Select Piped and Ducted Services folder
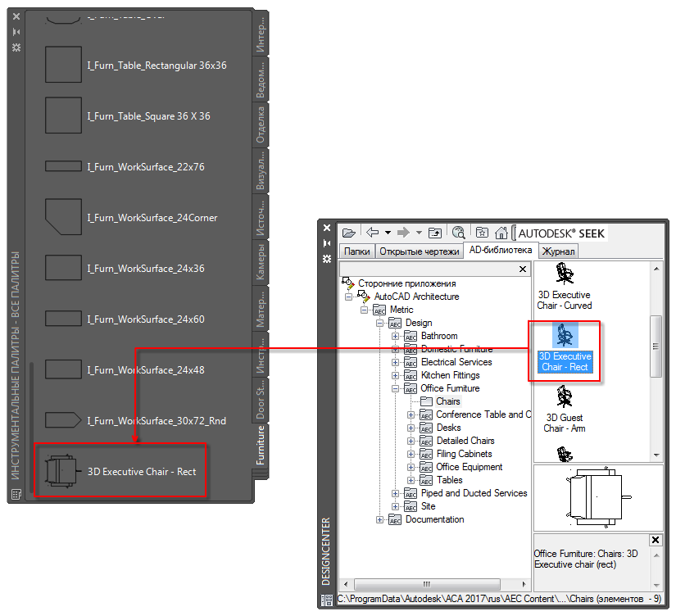 [x=474, y=492]
